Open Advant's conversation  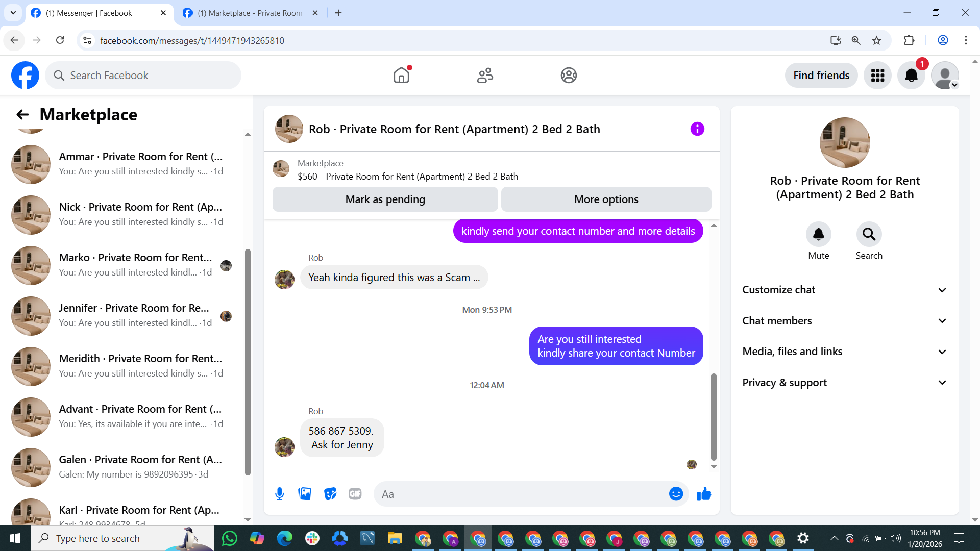[122, 416]
